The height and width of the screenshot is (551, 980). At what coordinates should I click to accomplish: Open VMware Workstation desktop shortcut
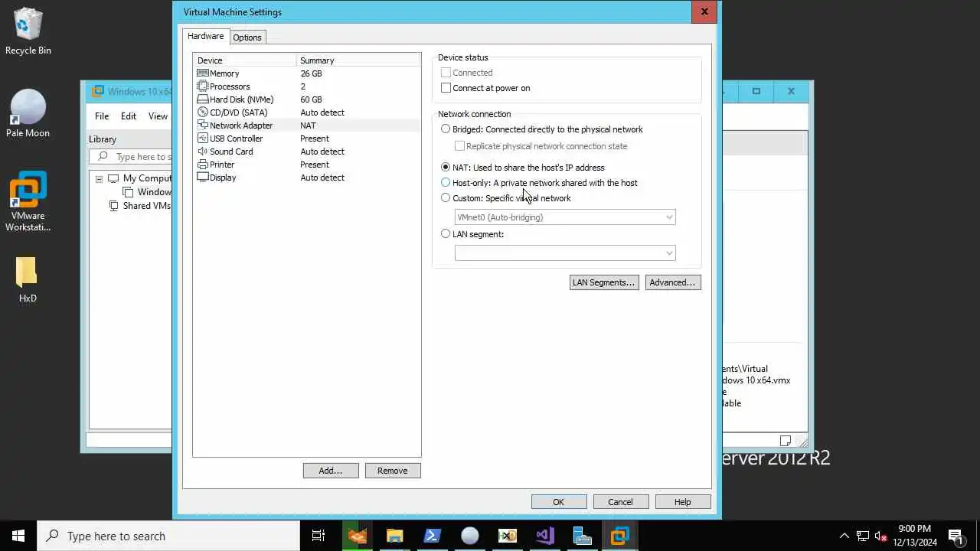tap(28, 201)
